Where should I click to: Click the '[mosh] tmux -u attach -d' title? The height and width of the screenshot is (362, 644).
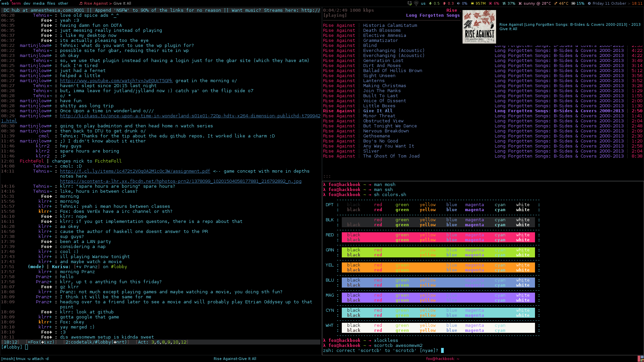pyautogui.click(x=25, y=359)
